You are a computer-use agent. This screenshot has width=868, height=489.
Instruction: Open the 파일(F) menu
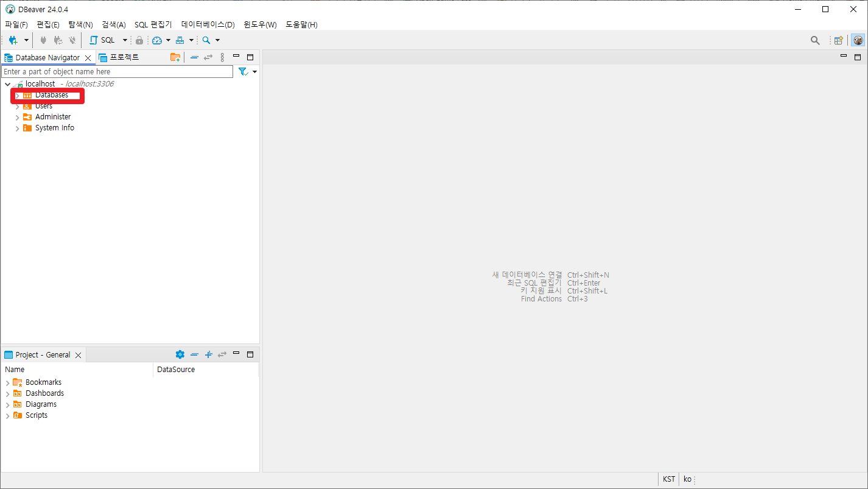pyautogui.click(x=16, y=24)
